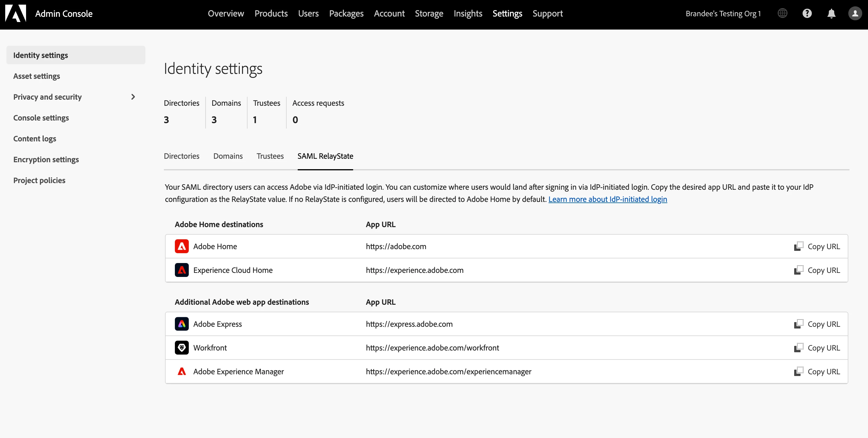868x438 pixels.
Task: Switch to the Trustees tab
Action: tap(270, 156)
